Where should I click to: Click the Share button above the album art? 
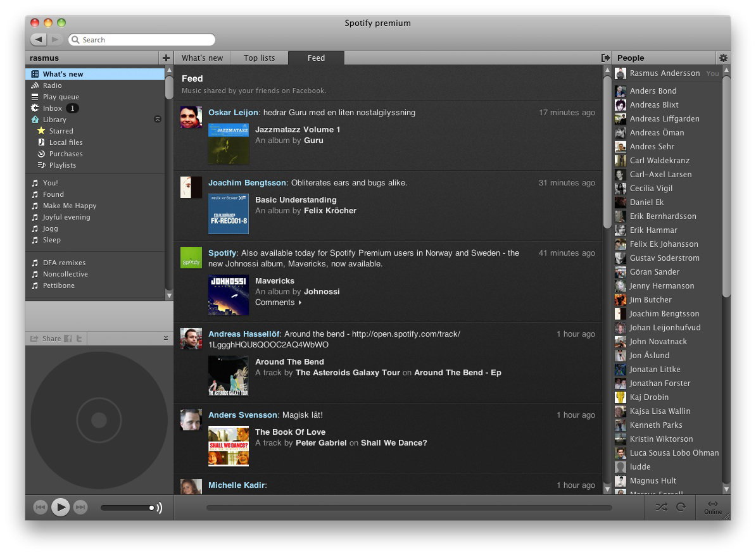(x=46, y=339)
